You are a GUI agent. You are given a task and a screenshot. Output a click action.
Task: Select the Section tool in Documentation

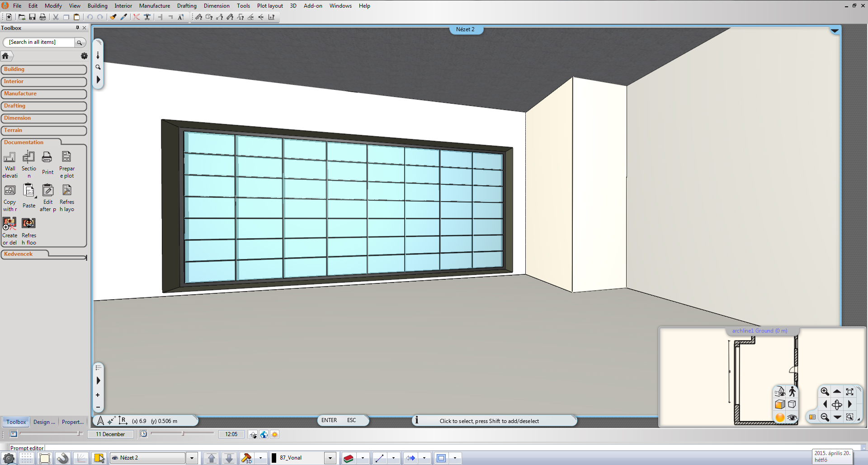[x=28, y=157]
